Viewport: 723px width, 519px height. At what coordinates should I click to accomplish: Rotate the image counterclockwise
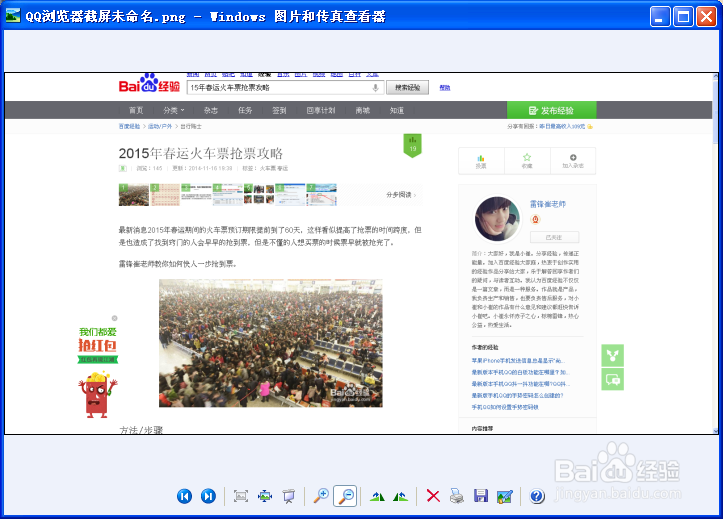click(400, 496)
